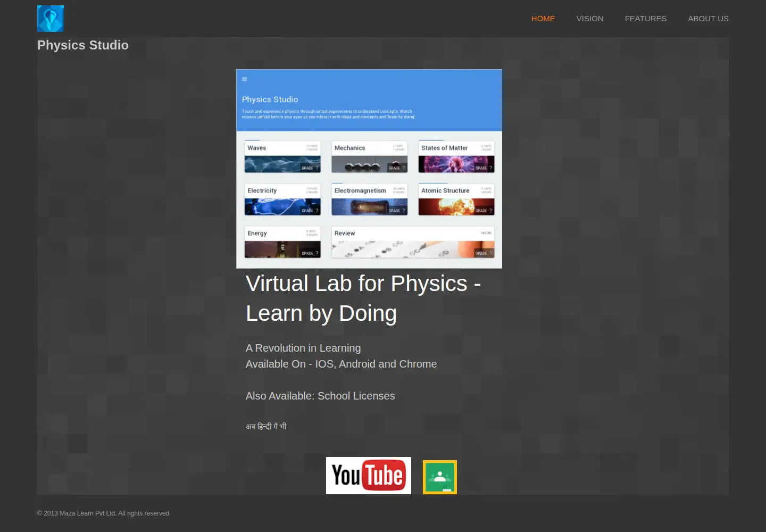
Task: Click the Hindi text line
Action: point(266,426)
